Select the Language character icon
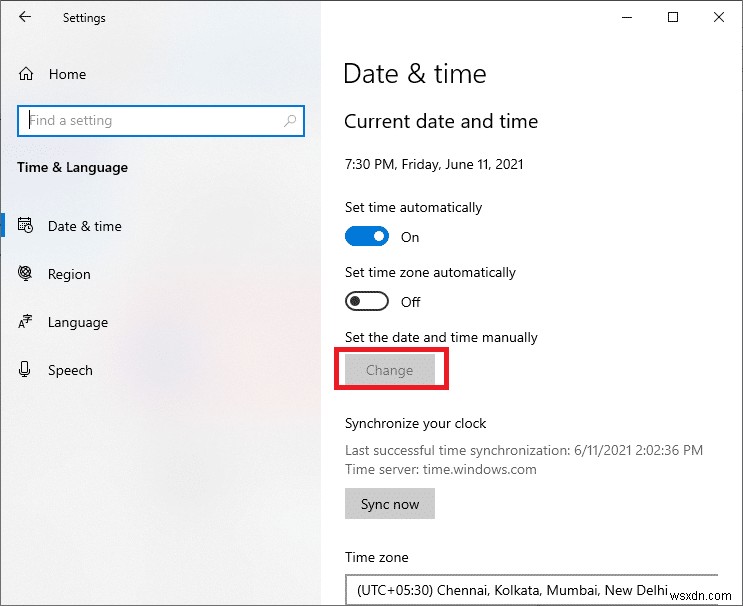Viewport: 743px width, 606px height. point(25,322)
